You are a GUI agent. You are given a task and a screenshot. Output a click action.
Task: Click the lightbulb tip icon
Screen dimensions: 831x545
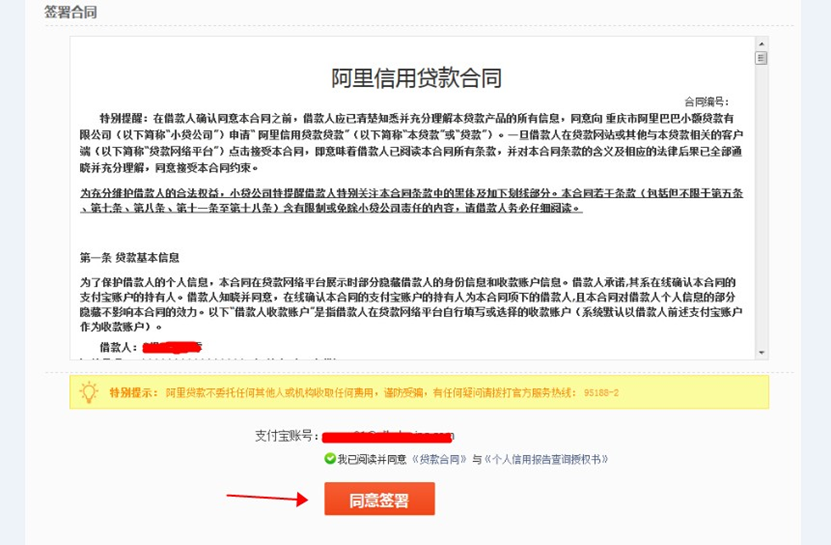pyautogui.click(x=89, y=392)
